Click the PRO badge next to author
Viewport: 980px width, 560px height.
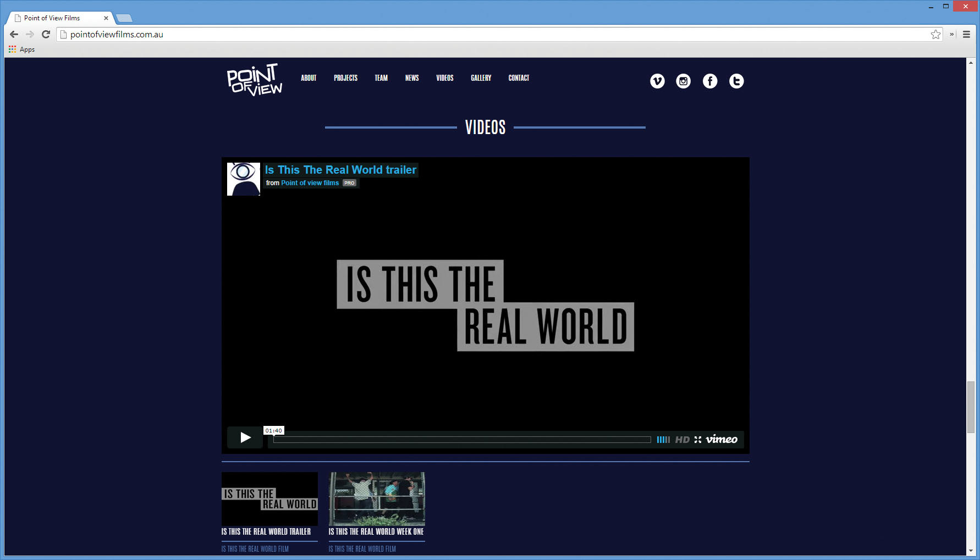tap(349, 183)
